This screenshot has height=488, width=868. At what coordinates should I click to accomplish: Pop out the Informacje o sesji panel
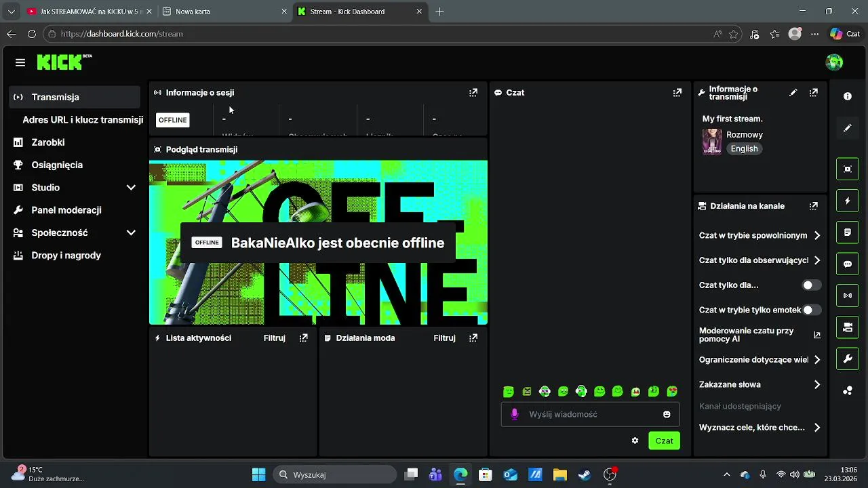(473, 93)
